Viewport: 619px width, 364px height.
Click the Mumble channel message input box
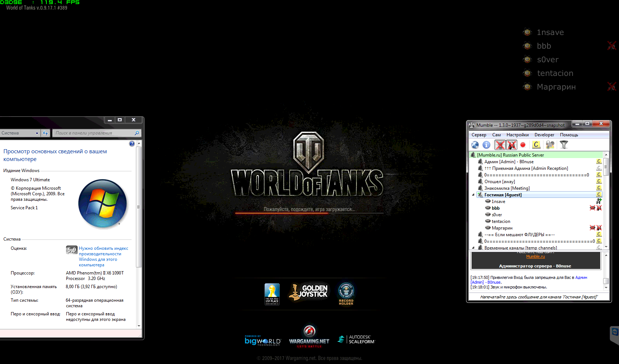point(538,297)
